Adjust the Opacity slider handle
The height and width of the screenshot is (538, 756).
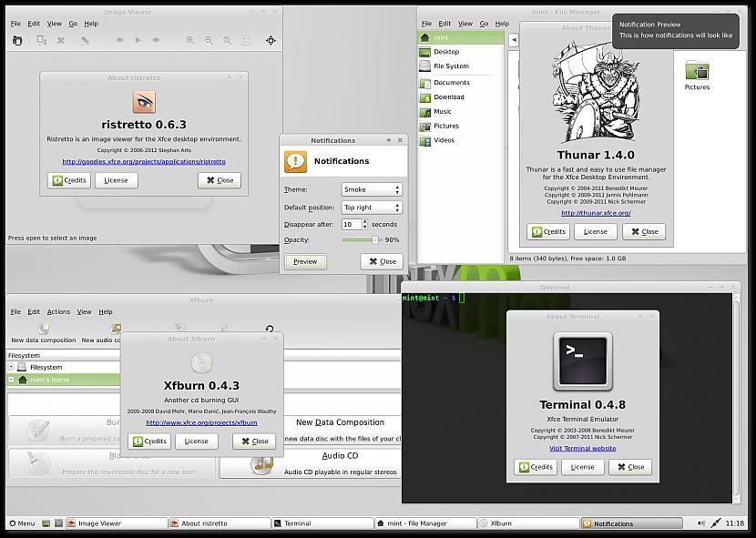tap(375, 239)
